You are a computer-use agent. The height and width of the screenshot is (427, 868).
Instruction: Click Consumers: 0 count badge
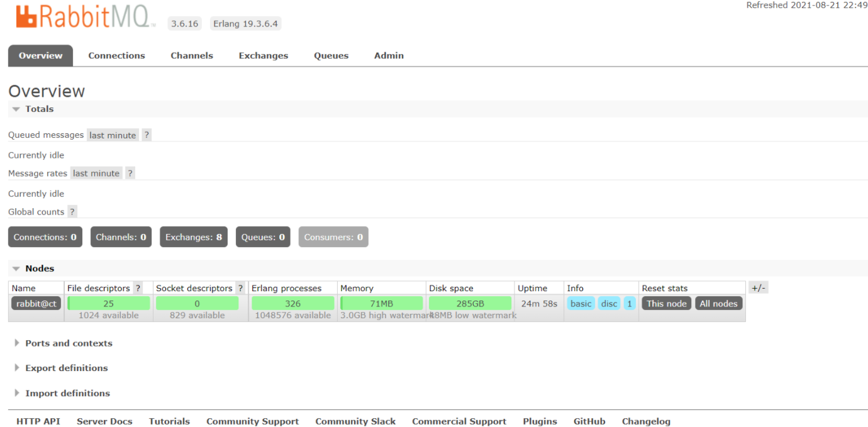(333, 237)
